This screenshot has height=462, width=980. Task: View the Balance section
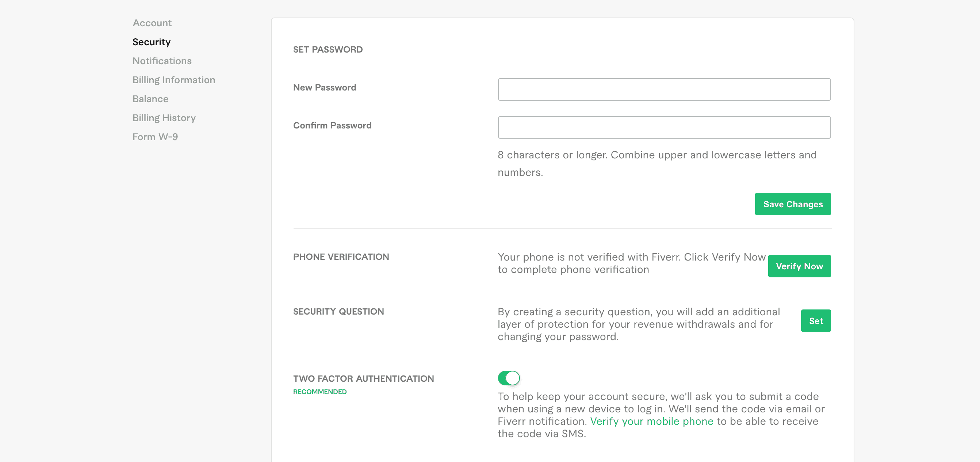tap(150, 99)
